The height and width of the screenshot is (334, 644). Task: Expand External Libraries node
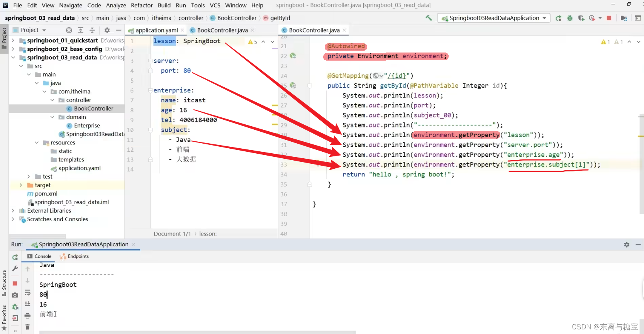[x=13, y=210]
